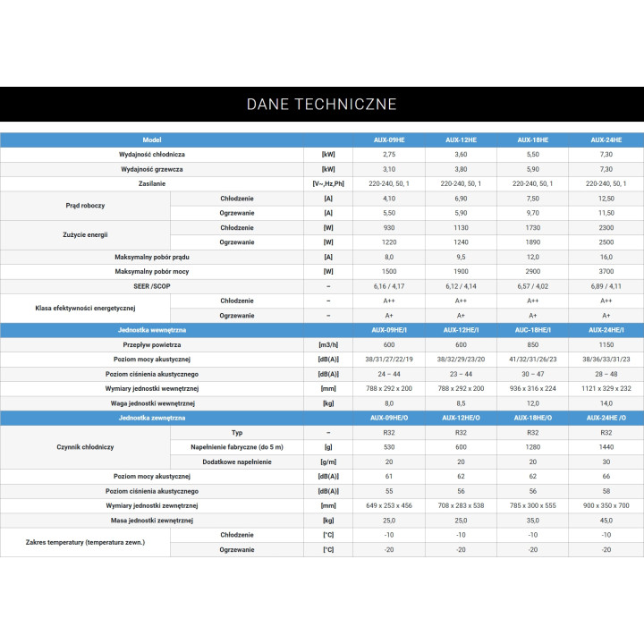644x644 pixels.
Task: Click the 1730 energy consumption value
Action: pyautogui.click(x=533, y=227)
